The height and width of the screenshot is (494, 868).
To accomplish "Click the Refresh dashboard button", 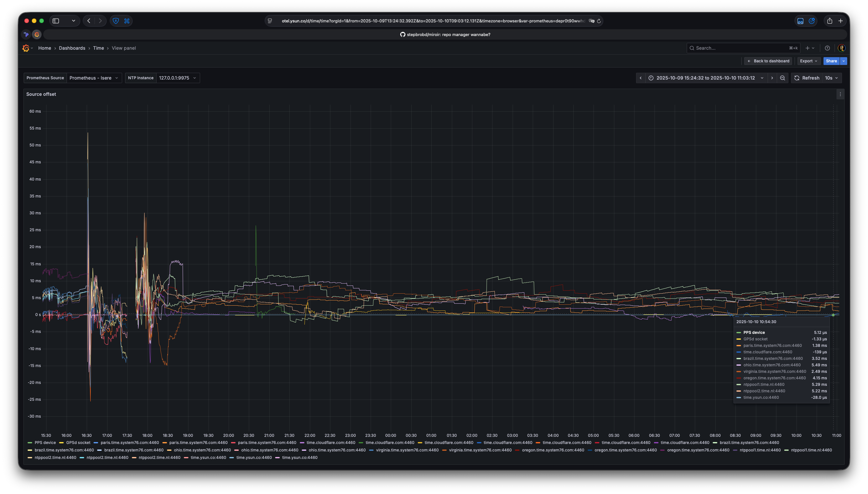I will 807,78.
